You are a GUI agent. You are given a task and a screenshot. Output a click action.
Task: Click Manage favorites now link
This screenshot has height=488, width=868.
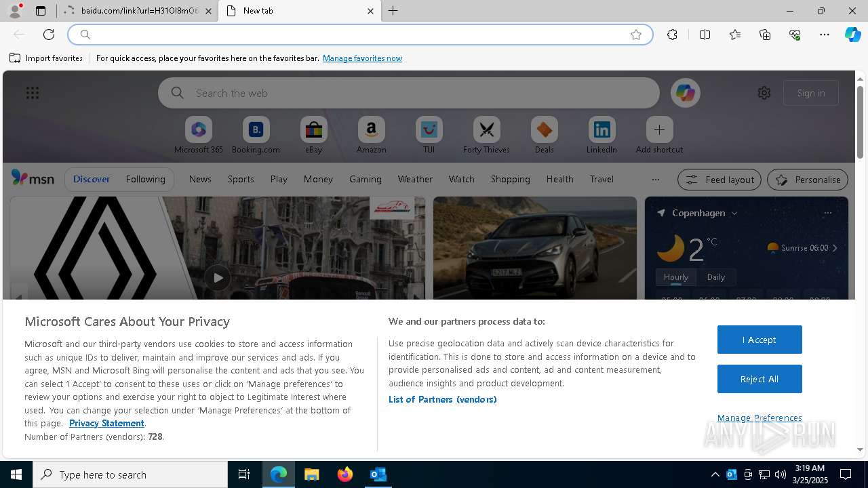(x=362, y=58)
